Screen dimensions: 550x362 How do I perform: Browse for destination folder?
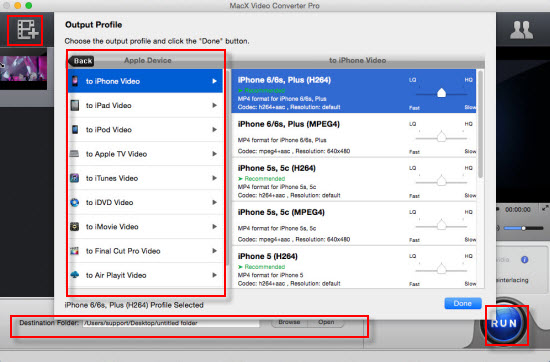(x=289, y=322)
